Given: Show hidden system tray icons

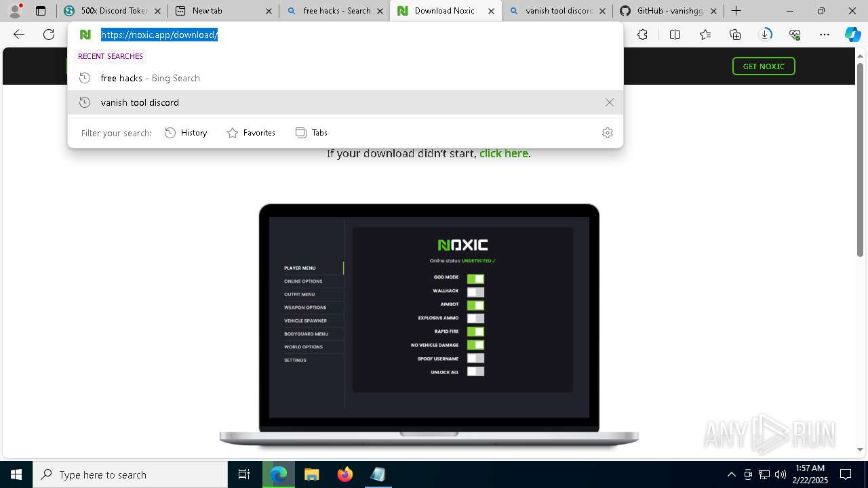Looking at the screenshot, I should [x=731, y=474].
